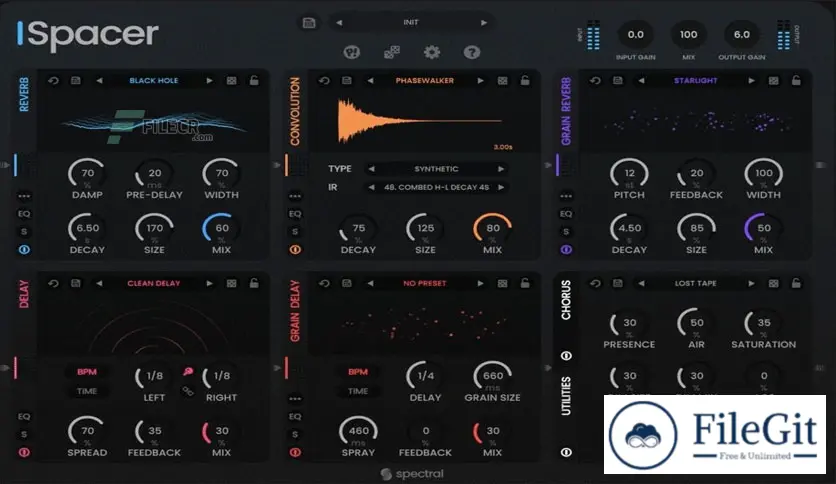Randomize the Grain Delay module
This screenshot has width=836, height=484.
point(502,284)
